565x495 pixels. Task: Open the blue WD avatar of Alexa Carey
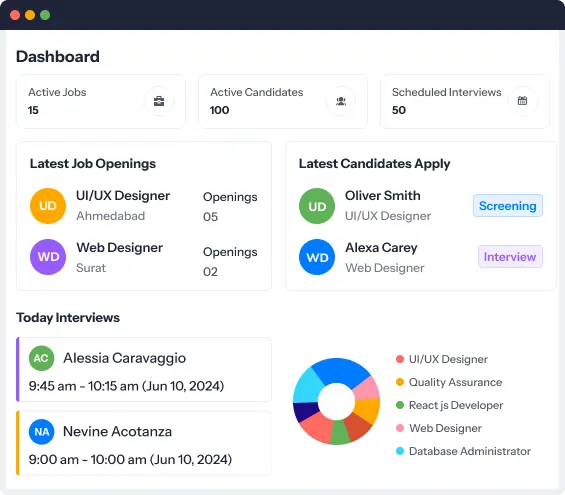tap(317, 257)
